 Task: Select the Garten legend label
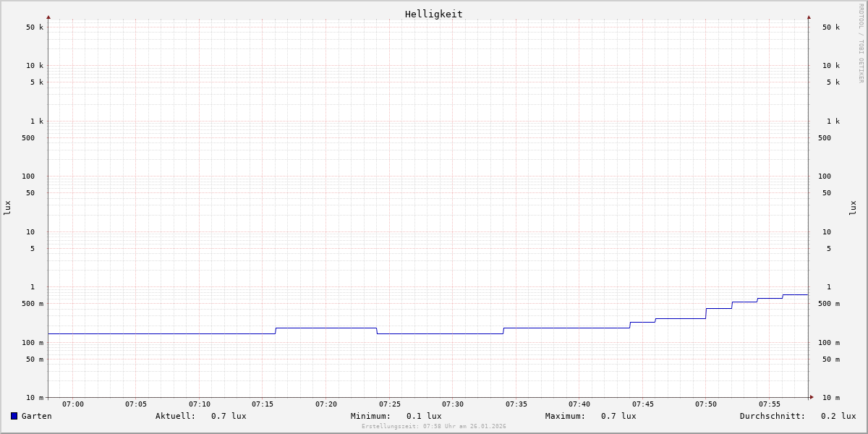click(x=36, y=416)
